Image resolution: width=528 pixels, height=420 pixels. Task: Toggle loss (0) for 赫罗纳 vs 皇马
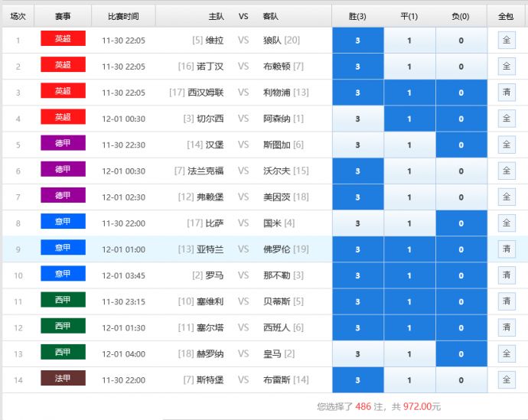click(x=461, y=354)
